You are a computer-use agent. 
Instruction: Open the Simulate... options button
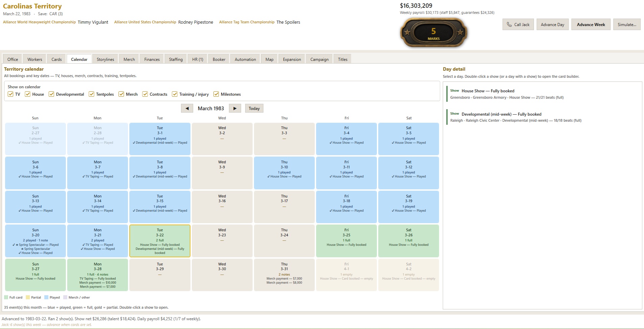coord(627,24)
